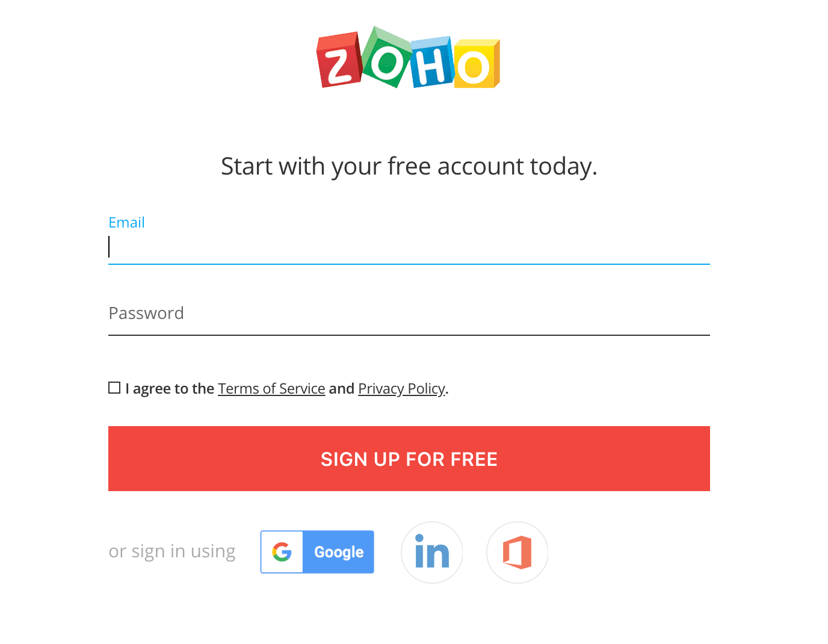Open the Privacy Policy link
Viewport: 828px width, 644px height.
click(x=401, y=389)
